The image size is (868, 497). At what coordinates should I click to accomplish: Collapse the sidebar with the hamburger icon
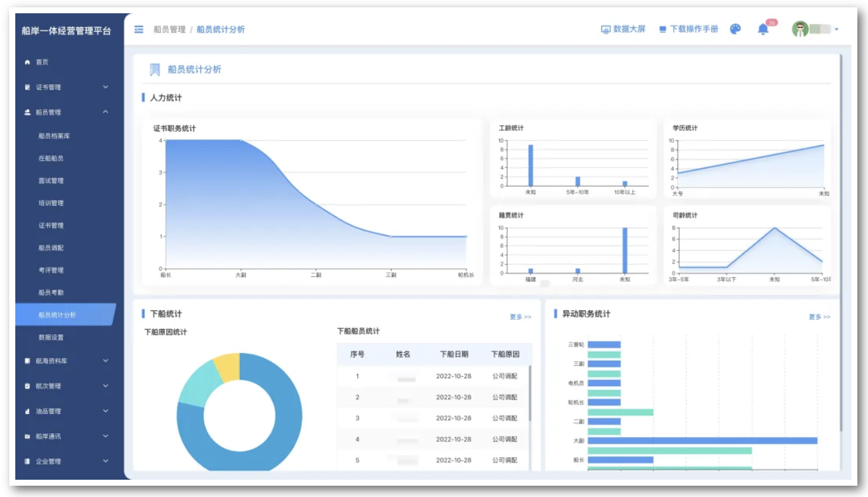(139, 29)
